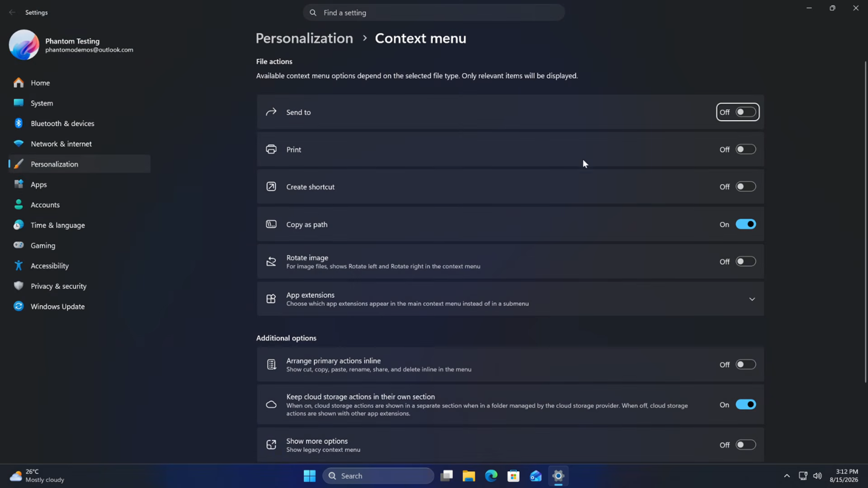Turn on the Print toggle

coord(746,150)
